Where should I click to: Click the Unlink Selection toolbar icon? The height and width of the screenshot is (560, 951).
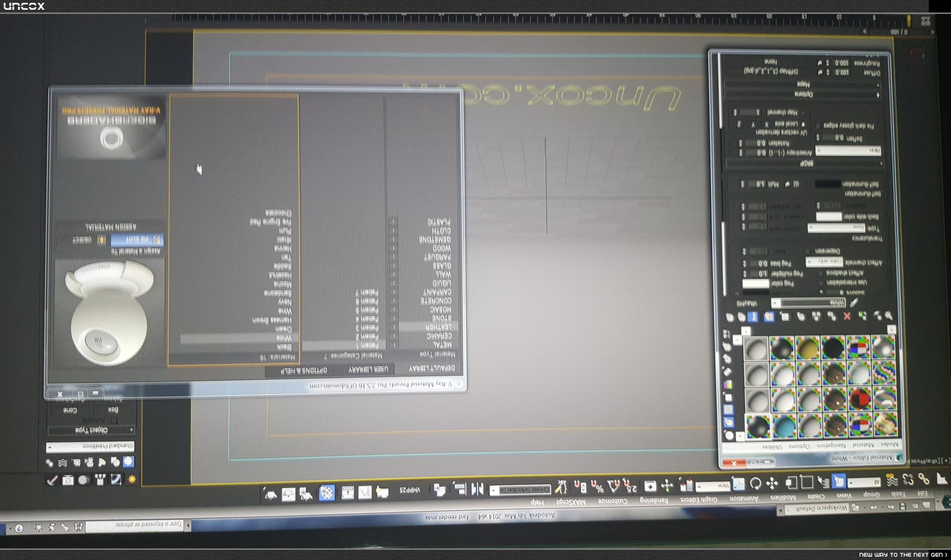[x=908, y=480]
